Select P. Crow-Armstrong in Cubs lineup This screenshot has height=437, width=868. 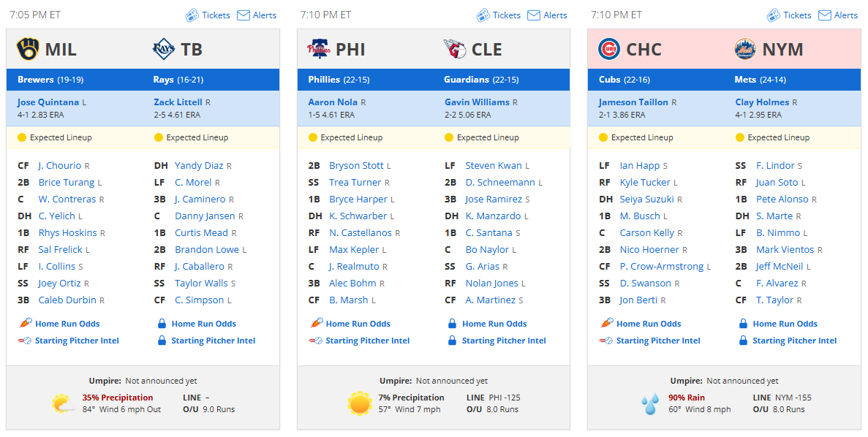click(x=662, y=266)
